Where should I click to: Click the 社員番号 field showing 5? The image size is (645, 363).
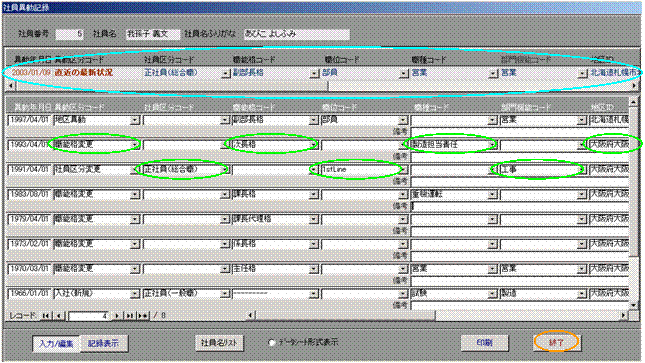pyautogui.click(x=70, y=34)
